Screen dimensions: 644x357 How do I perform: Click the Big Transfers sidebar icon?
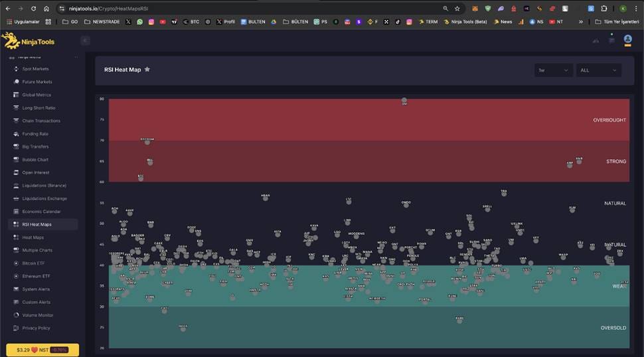click(x=16, y=147)
